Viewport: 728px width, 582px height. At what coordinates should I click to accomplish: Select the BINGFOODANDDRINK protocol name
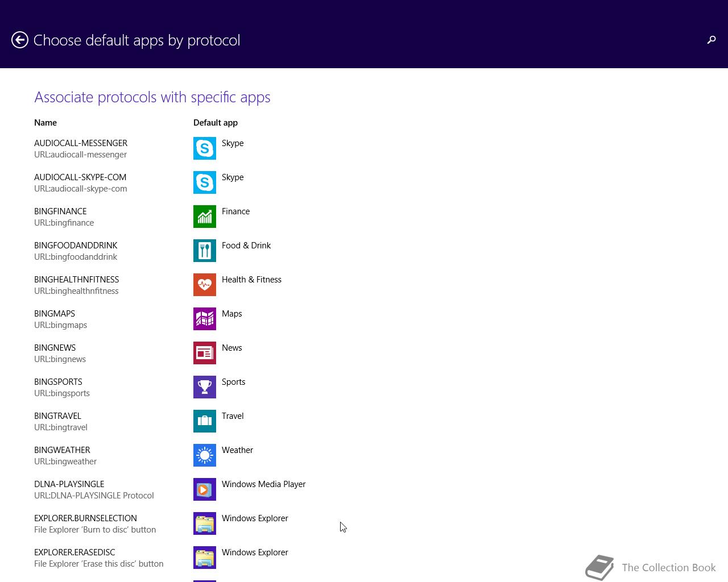[x=76, y=246]
